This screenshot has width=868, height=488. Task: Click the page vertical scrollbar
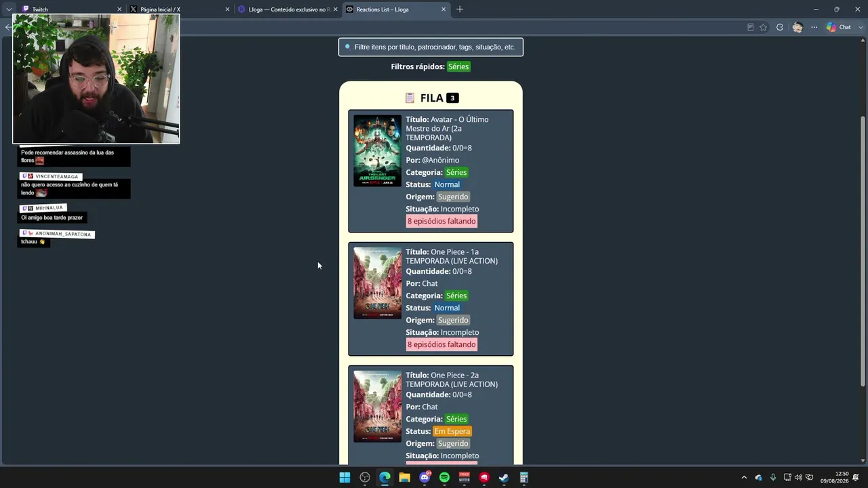point(863,251)
